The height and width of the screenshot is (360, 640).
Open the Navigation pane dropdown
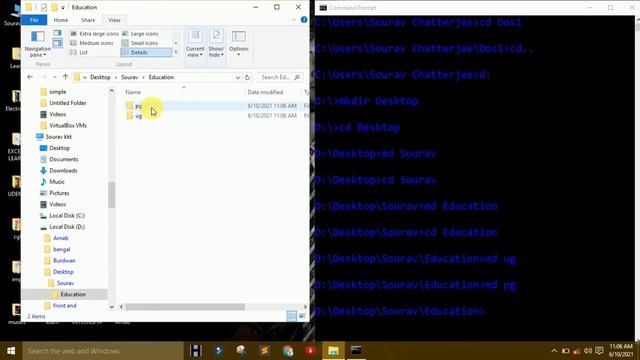tap(38, 43)
